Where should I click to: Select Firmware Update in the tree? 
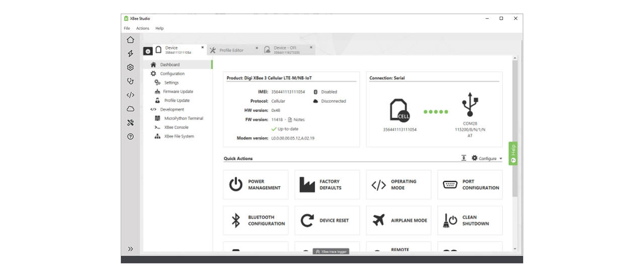click(x=178, y=92)
